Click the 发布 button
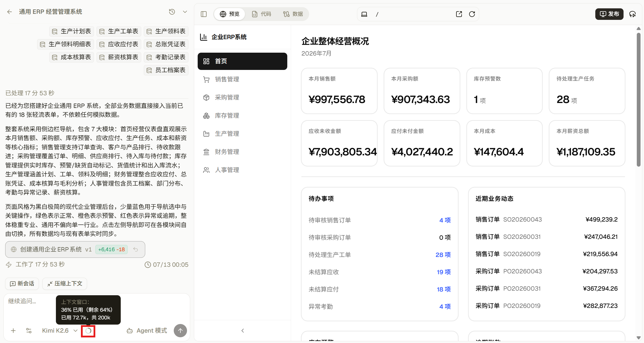This screenshot has height=343, width=644. (609, 14)
